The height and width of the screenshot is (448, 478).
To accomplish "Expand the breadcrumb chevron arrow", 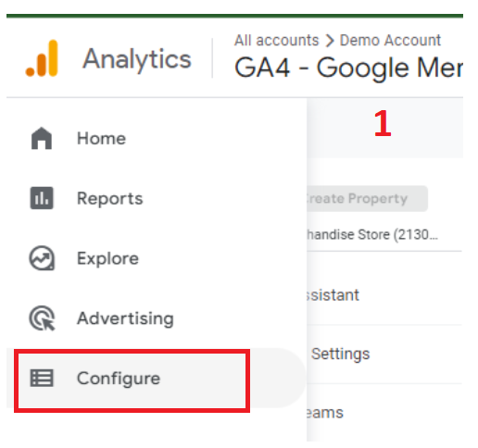I will pos(330,41).
